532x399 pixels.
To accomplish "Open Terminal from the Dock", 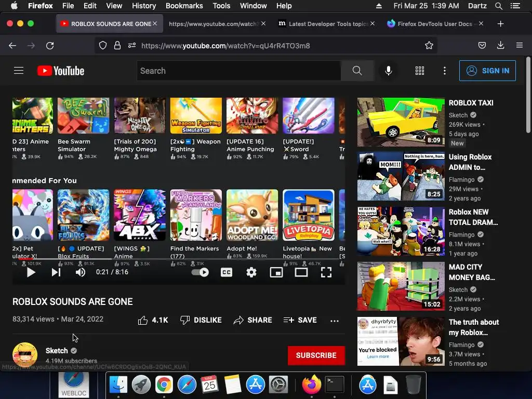I will [x=335, y=385].
